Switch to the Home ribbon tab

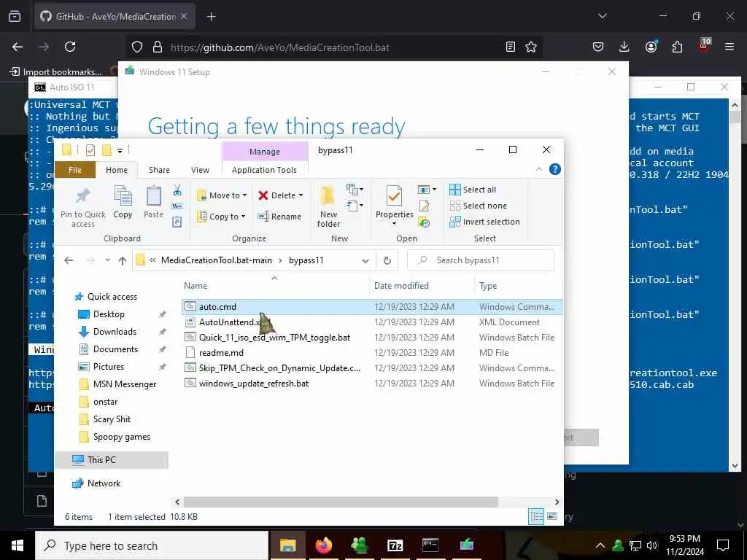(117, 170)
